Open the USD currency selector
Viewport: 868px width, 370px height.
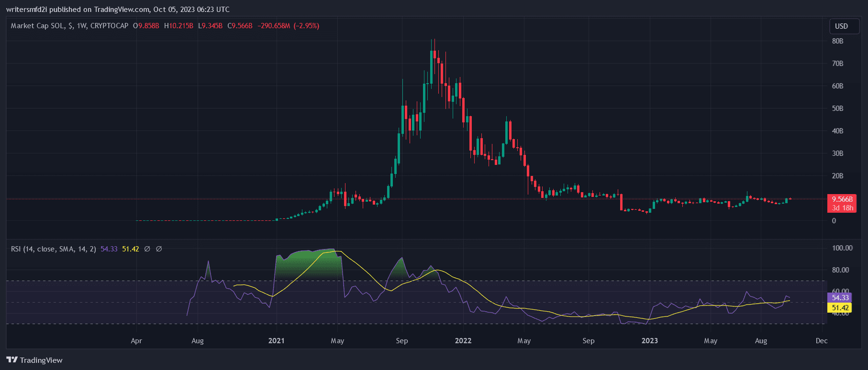tap(841, 26)
